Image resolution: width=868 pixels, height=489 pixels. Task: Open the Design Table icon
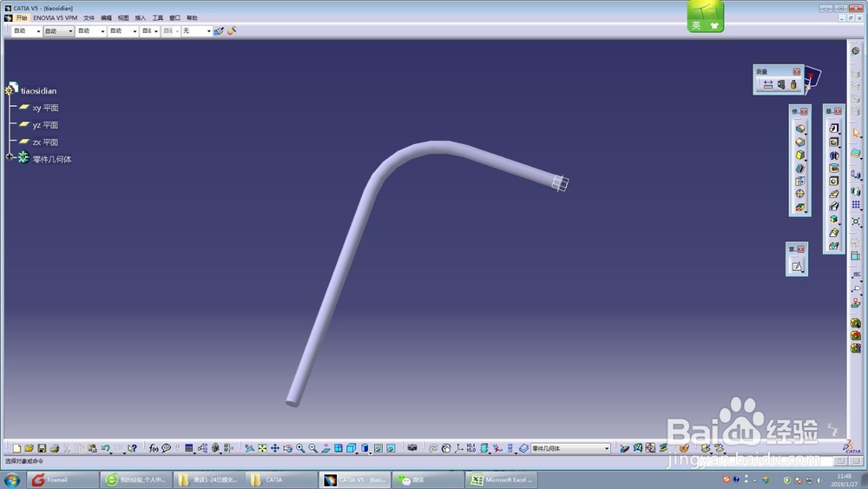[189, 448]
